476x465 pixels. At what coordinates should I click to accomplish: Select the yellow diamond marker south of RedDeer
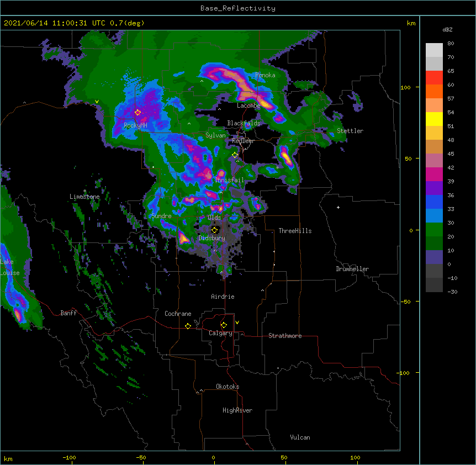pyautogui.click(x=235, y=155)
